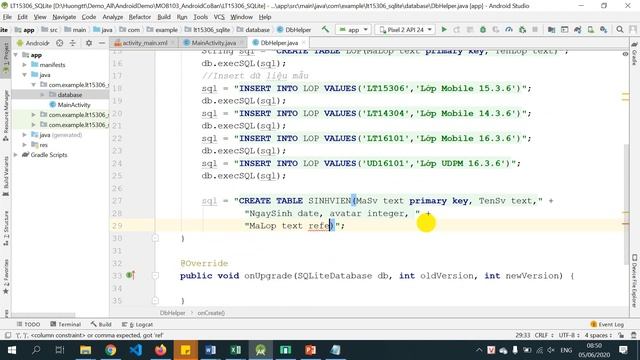The image size is (640, 360).
Task: Toggle the Build Variants side tab
Action: 6,176
